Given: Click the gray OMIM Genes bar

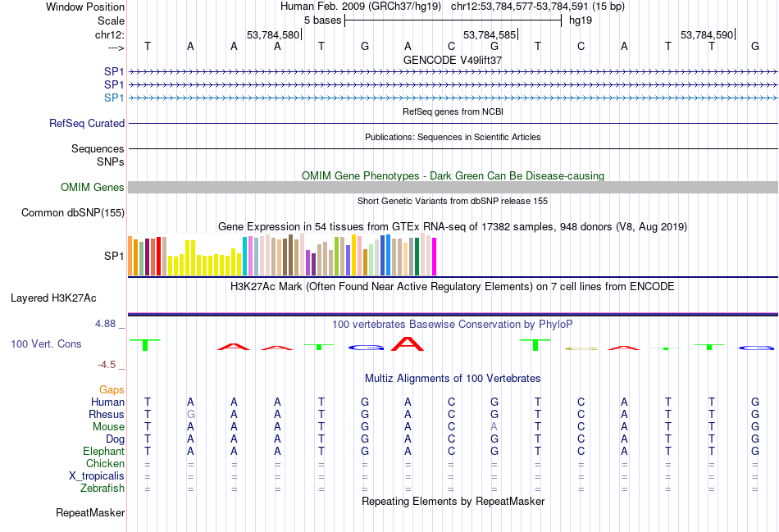Looking at the screenshot, I should (x=453, y=187).
